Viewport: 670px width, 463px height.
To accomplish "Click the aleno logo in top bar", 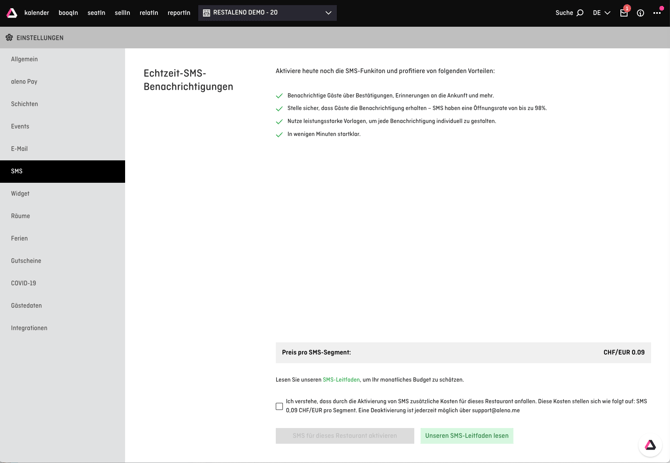I will tap(12, 13).
